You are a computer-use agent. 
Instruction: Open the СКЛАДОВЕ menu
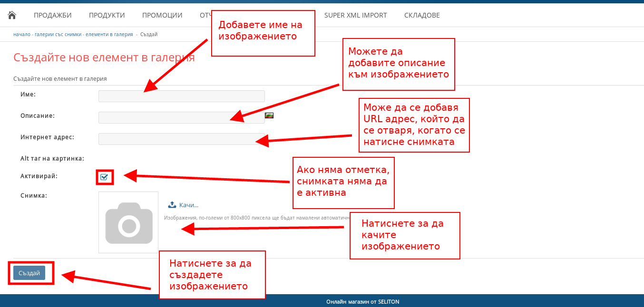(x=422, y=15)
